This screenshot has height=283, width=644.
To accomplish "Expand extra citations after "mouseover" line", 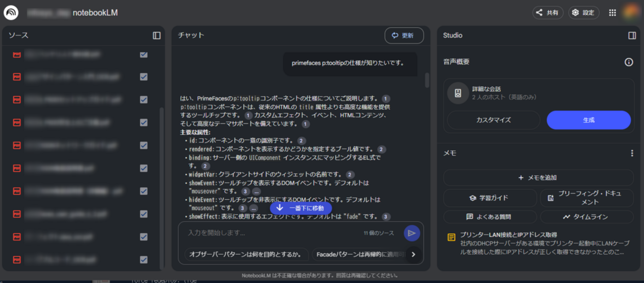I will click(256, 191).
